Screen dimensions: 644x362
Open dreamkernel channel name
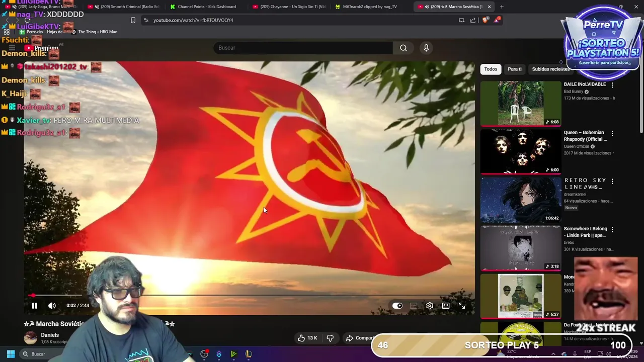[575, 194]
